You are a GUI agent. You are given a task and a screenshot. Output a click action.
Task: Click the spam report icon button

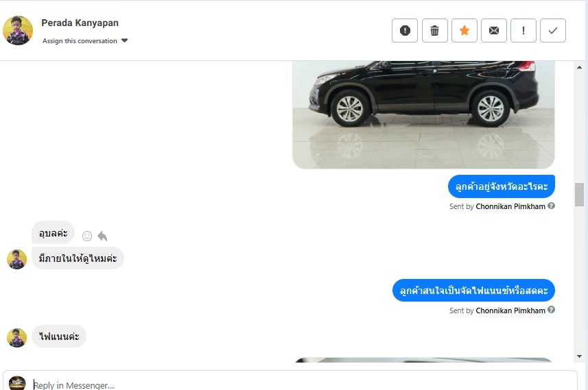[405, 30]
